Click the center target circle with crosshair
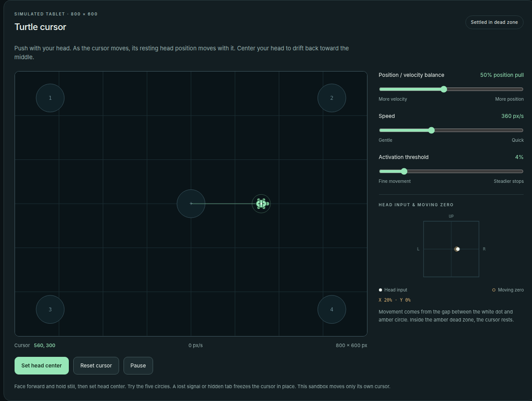This screenshot has height=401, width=532. coord(191,204)
